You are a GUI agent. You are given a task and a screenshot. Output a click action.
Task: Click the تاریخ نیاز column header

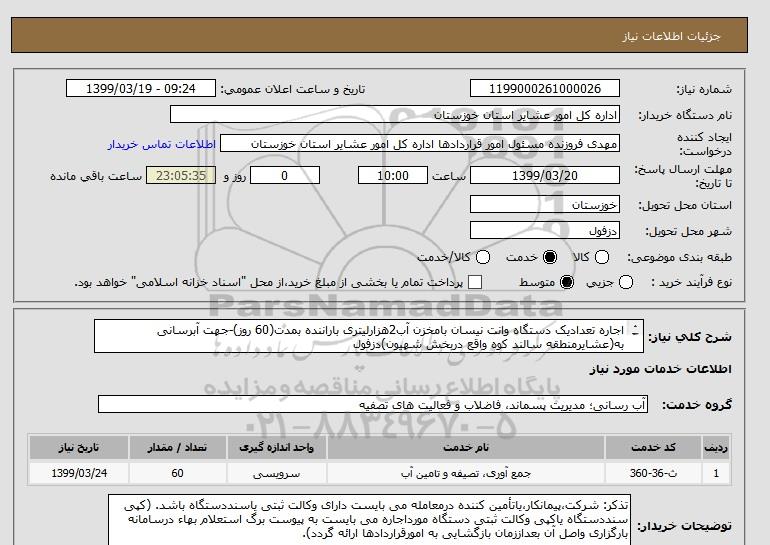point(79,447)
